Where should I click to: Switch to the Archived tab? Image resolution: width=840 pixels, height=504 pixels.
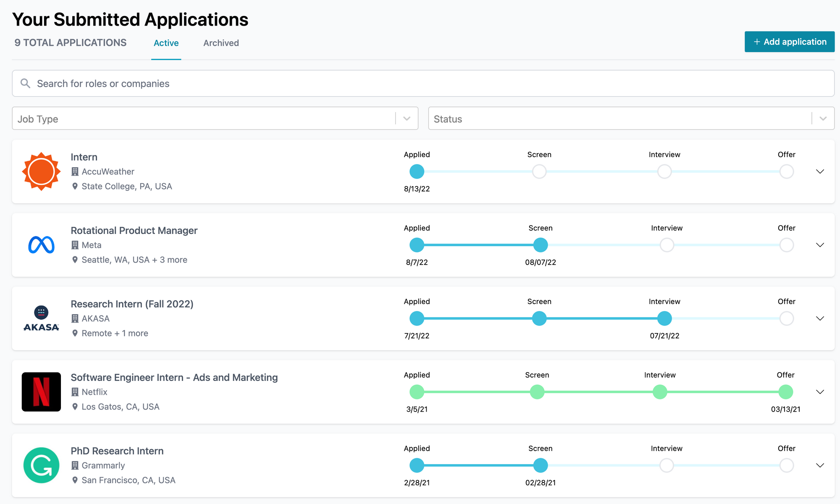[x=221, y=43]
